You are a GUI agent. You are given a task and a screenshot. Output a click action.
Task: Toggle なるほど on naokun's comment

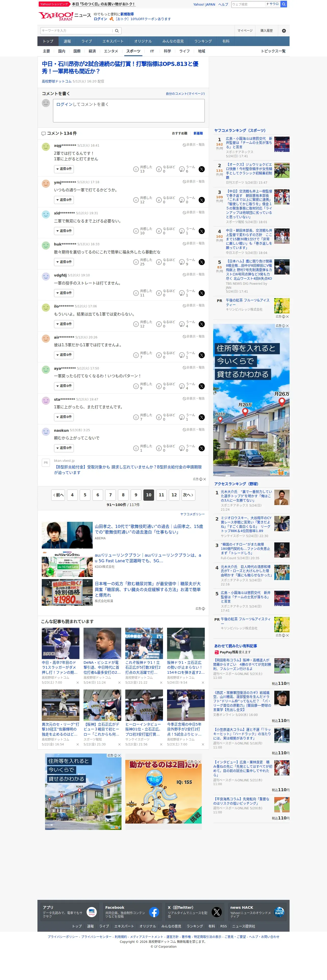click(x=166, y=449)
